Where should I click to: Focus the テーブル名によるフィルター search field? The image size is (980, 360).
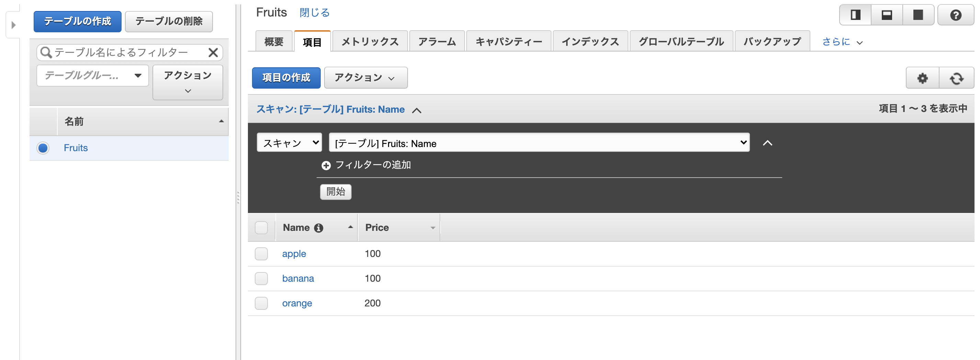129,52
